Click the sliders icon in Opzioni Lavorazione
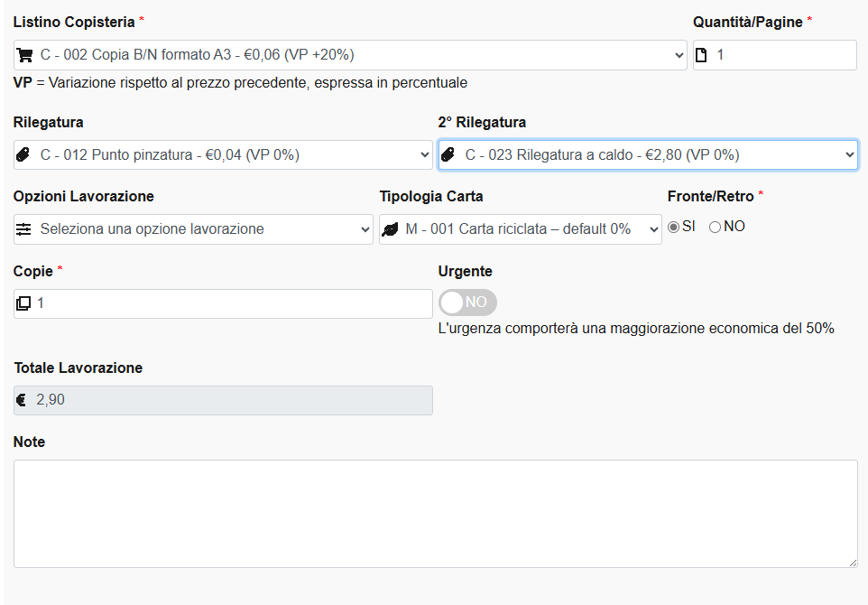868x605 pixels. (23, 229)
